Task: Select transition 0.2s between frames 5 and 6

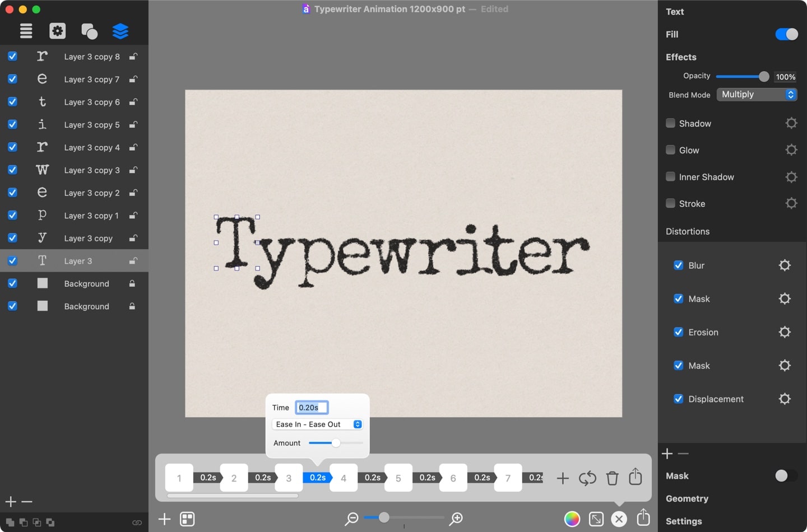Action: (x=427, y=478)
